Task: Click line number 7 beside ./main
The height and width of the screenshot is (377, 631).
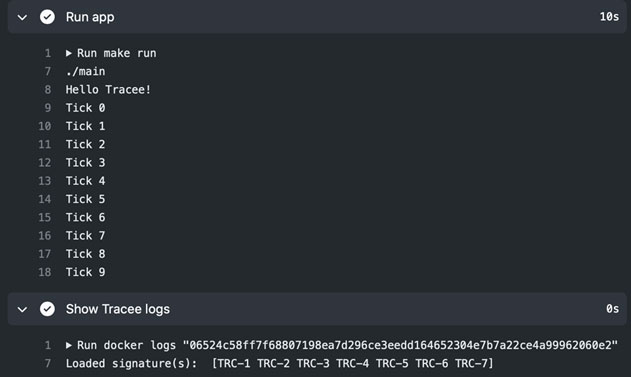Action: (x=48, y=71)
